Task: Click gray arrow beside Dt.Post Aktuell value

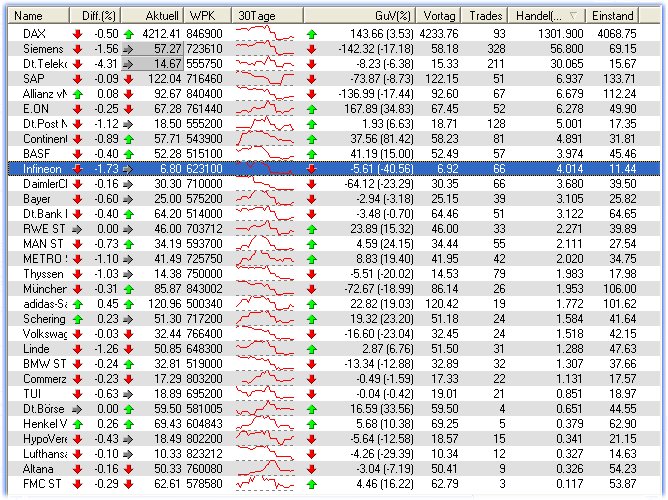Action: click(128, 124)
